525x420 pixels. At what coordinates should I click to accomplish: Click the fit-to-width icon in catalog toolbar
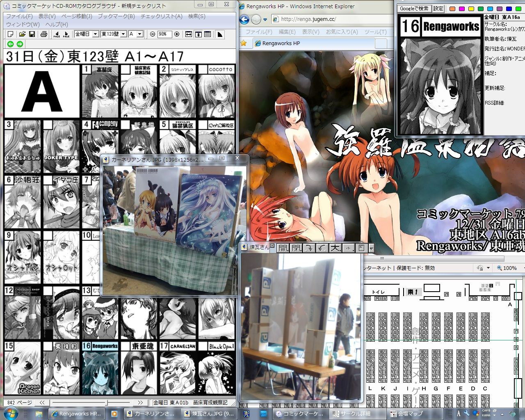(x=189, y=34)
